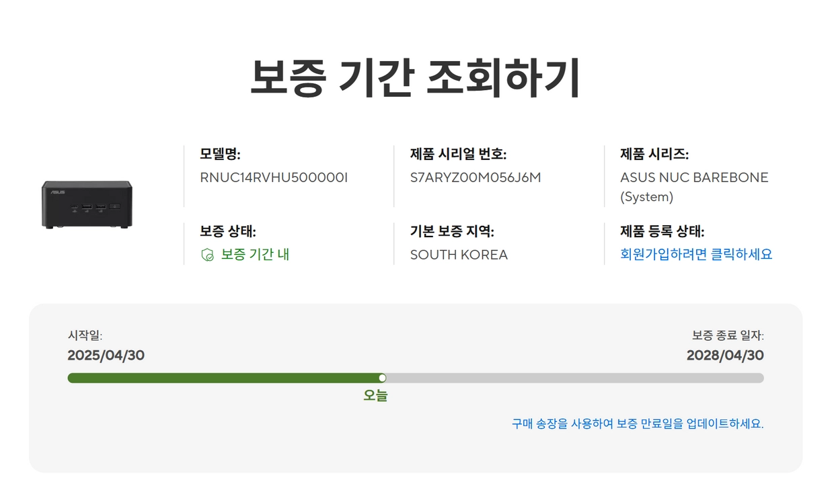Click the warranty end date 2028/04/30
The height and width of the screenshot is (504, 836).
click(x=725, y=355)
